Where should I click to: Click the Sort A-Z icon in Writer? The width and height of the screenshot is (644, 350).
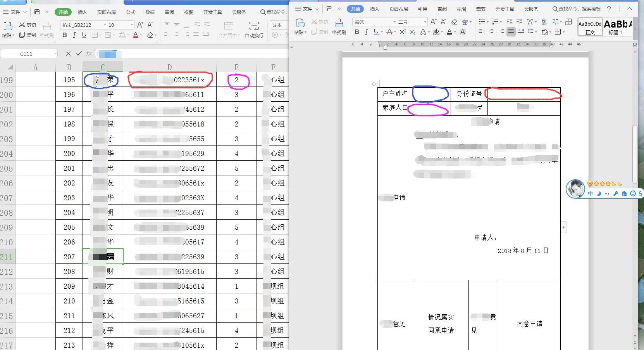tap(543, 22)
